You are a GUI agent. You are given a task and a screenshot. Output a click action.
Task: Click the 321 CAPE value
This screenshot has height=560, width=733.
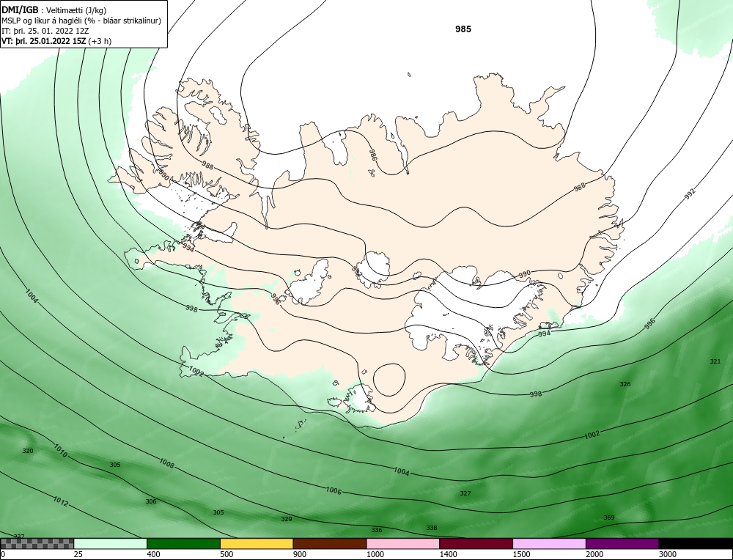coord(715,361)
